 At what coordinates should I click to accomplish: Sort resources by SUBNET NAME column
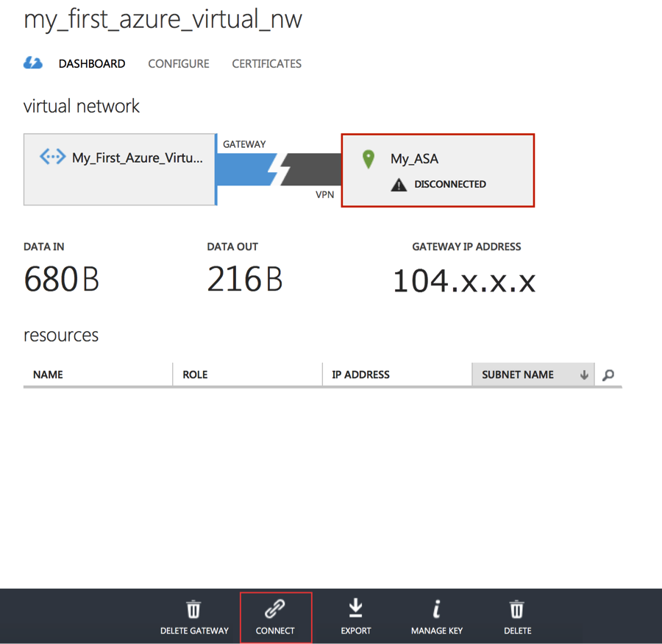pyautogui.click(x=533, y=375)
